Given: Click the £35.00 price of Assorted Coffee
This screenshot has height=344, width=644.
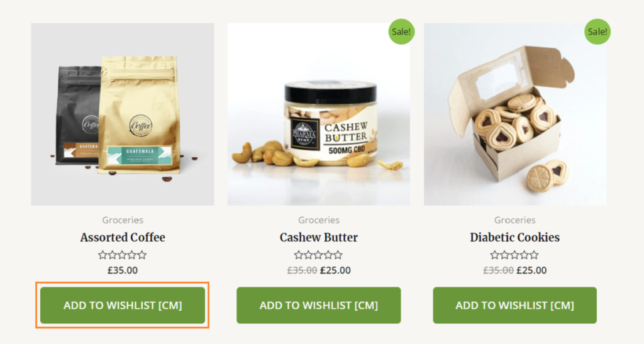Looking at the screenshot, I should tap(123, 270).
